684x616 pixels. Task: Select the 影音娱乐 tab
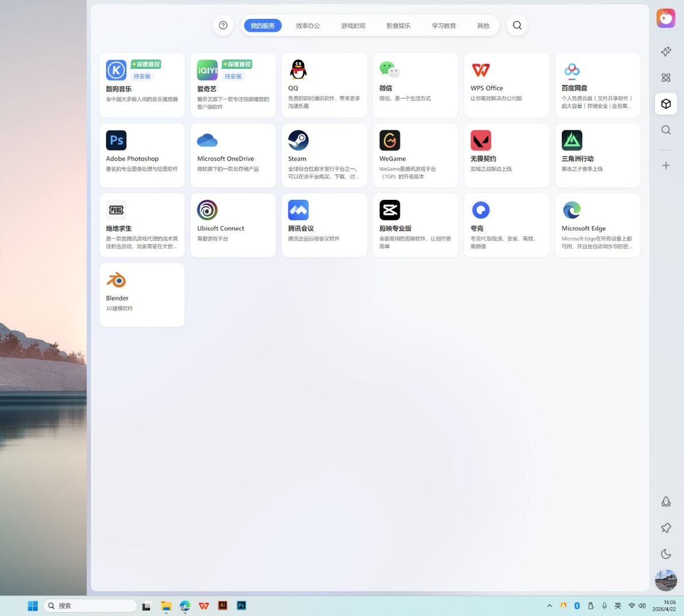[399, 26]
